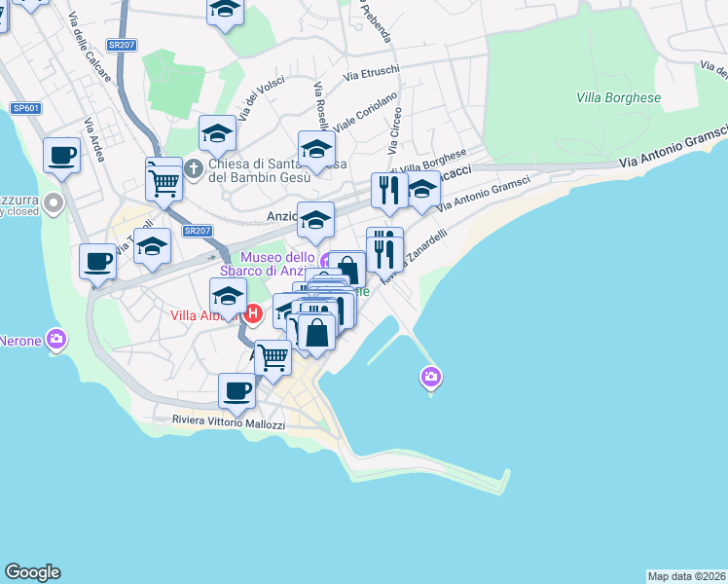Open the cafe marker beside Via Ardea

61,159
